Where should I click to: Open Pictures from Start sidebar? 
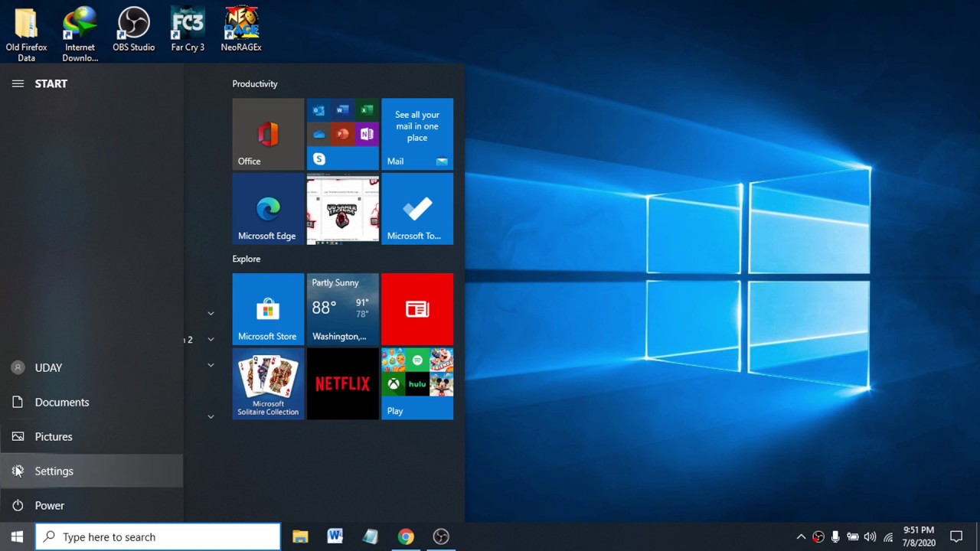pos(92,437)
